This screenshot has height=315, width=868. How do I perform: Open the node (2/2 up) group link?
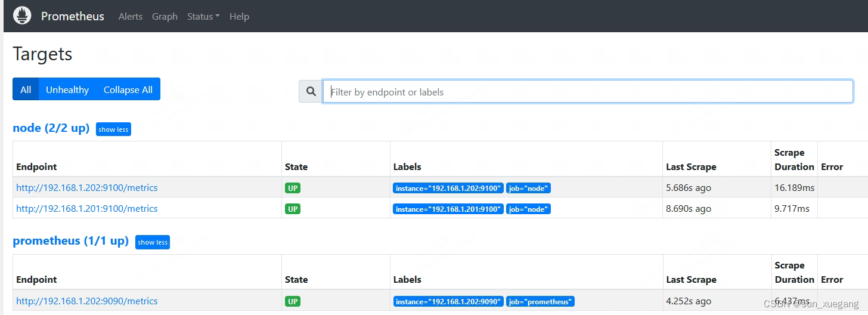51,128
